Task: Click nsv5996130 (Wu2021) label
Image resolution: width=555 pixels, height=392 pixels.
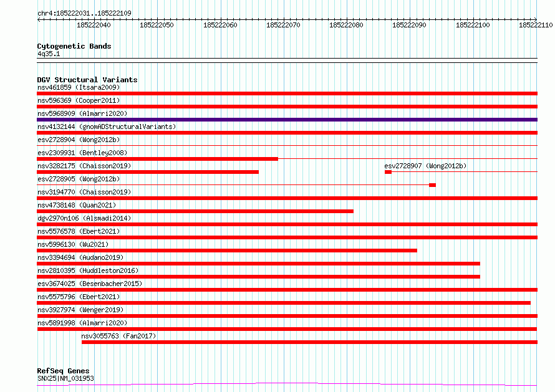Action: click(x=73, y=244)
